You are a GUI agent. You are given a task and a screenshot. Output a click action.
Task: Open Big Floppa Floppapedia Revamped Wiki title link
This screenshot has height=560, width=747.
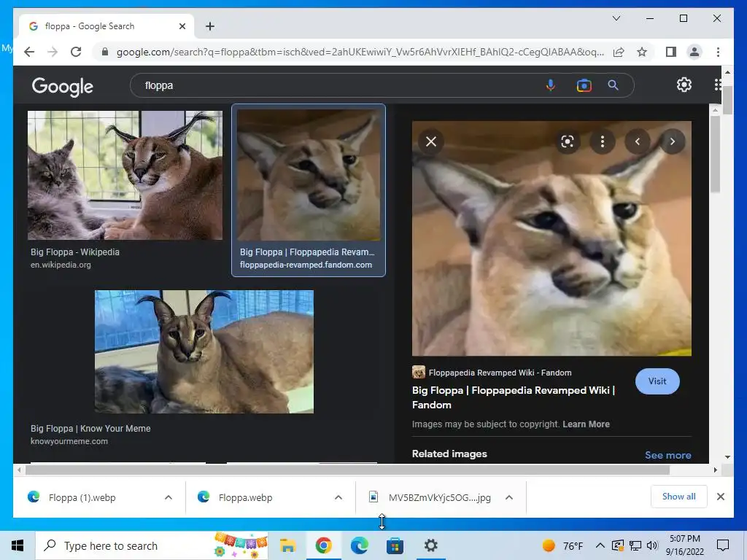point(514,397)
